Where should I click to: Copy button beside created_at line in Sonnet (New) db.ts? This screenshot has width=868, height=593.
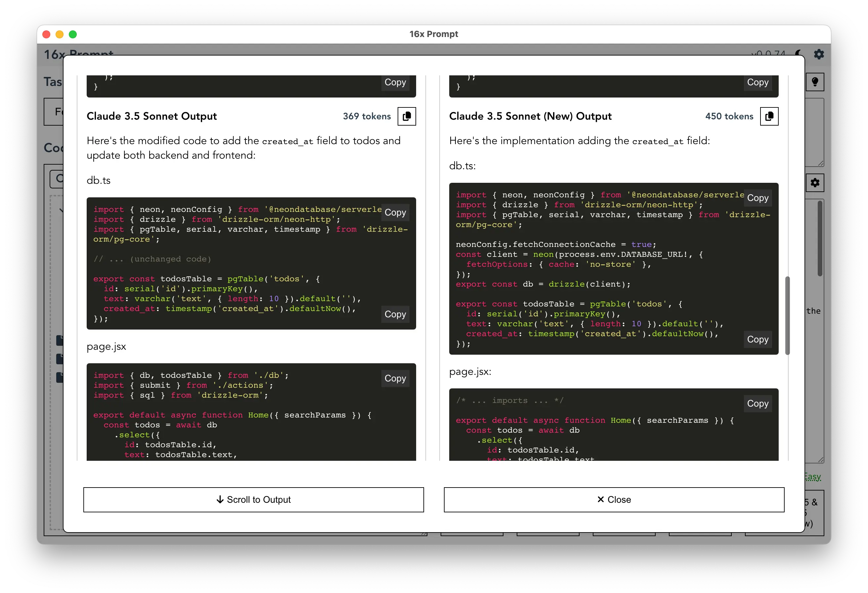point(758,339)
